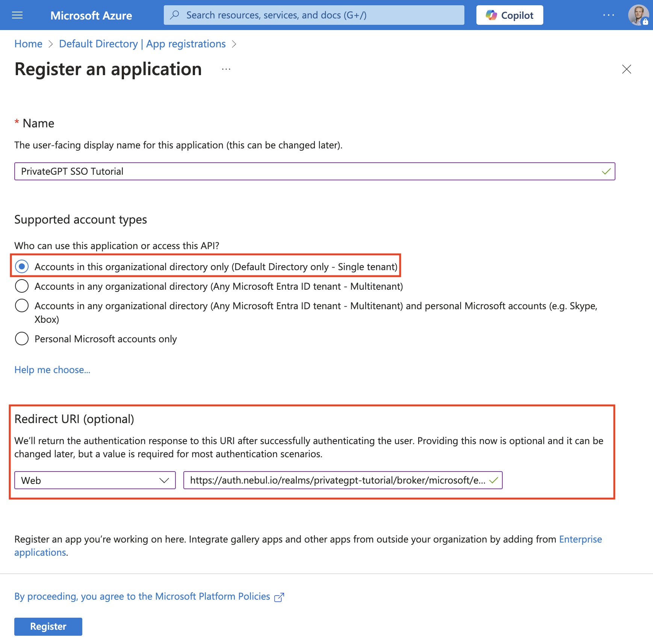Open Default Directory | App registrations breadcrumb
The image size is (653, 644).
click(142, 44)
